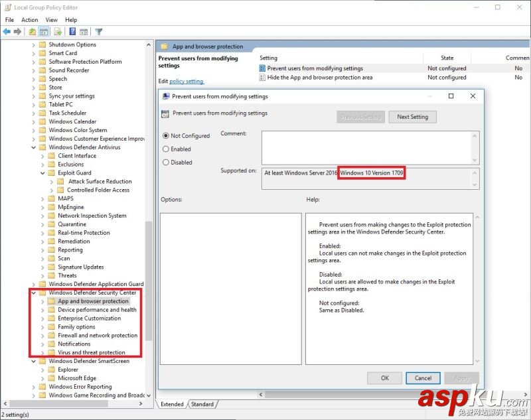Click the console tree vertical scrollbar thumb
The image size is (531, 420).
[x=148, y=281]
